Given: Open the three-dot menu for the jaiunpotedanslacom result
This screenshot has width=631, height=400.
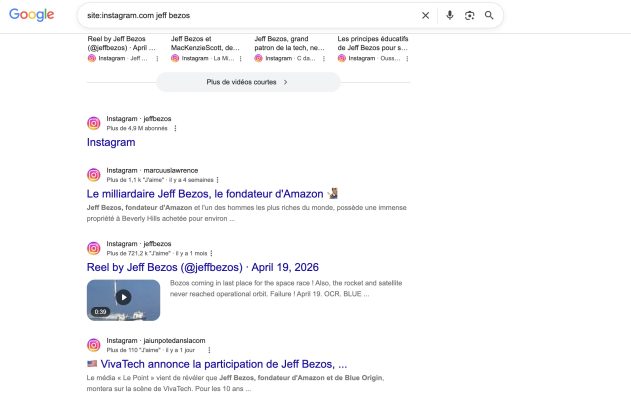Looking at the screenshot, I should pyautogui.click(x=209, y=350).
